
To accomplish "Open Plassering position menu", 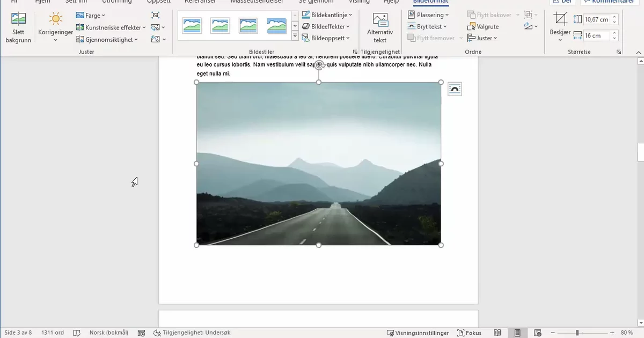I will [x=428, y=15].
